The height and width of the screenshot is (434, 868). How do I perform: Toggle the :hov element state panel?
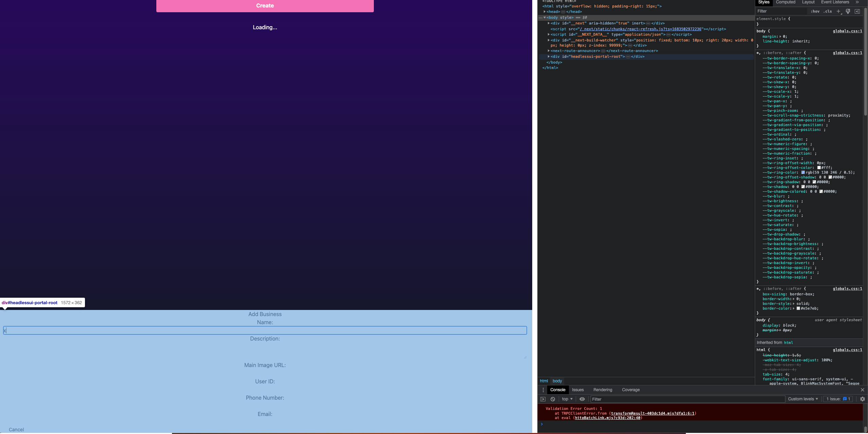(x=815, y=11)
